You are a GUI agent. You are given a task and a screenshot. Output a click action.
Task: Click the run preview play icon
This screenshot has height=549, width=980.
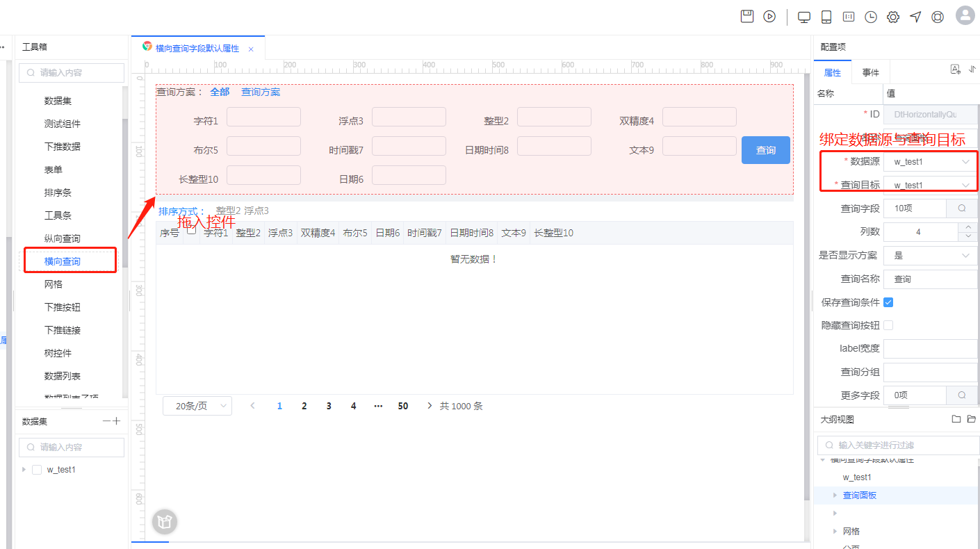coord(769,17)
